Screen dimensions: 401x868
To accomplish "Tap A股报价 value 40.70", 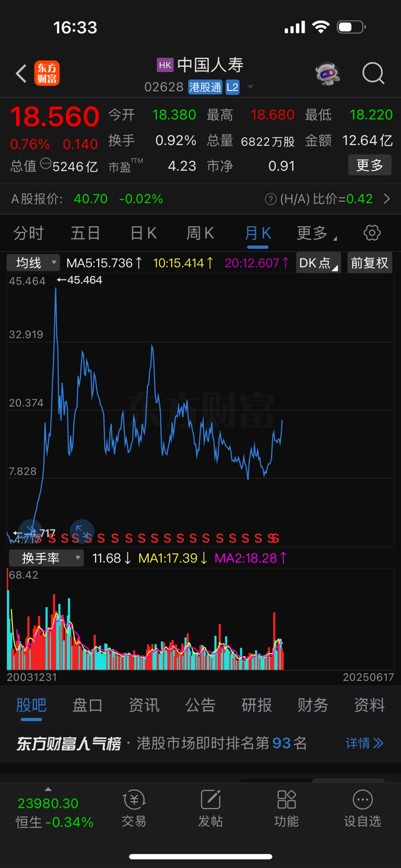I will 91,199.
